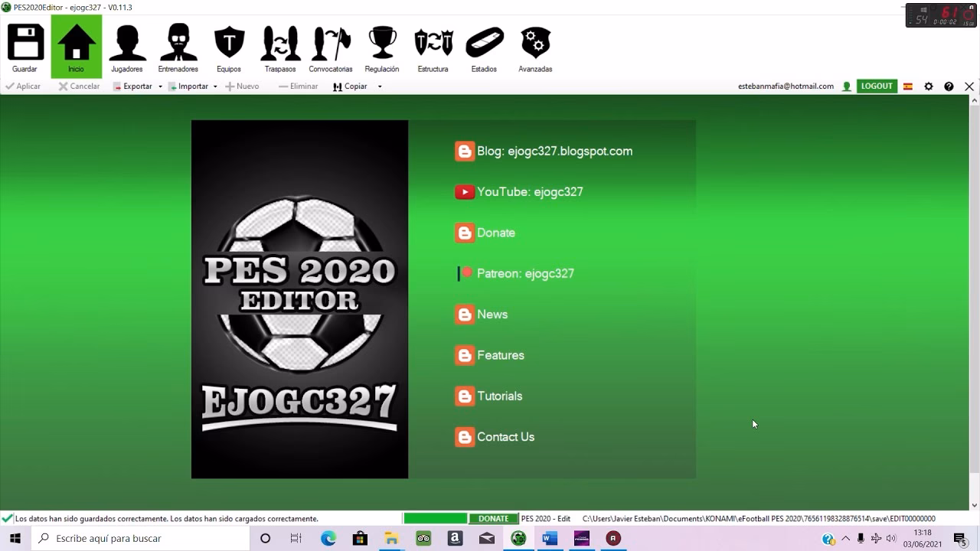Open the Avanzadas options
Screen dimensions: 980x551
pos(535,47)
